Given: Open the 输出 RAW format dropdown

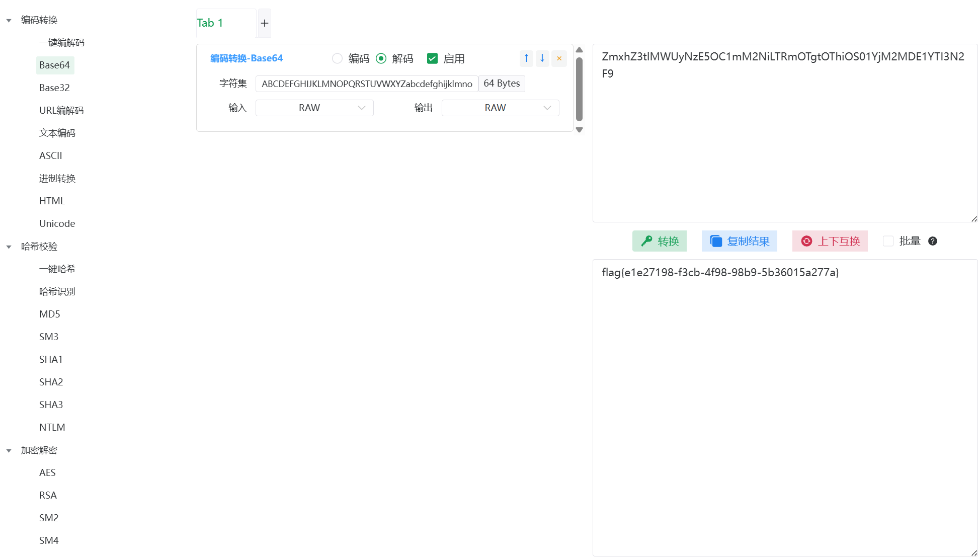Looking at the screenshot, I should [x=501, y=108].
